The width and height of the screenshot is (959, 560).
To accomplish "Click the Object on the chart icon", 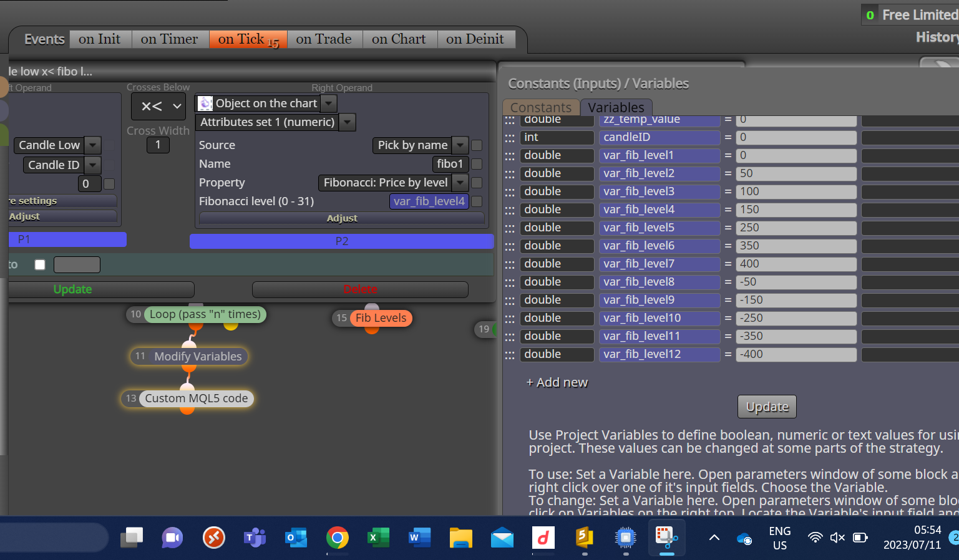I will (205, 104).
